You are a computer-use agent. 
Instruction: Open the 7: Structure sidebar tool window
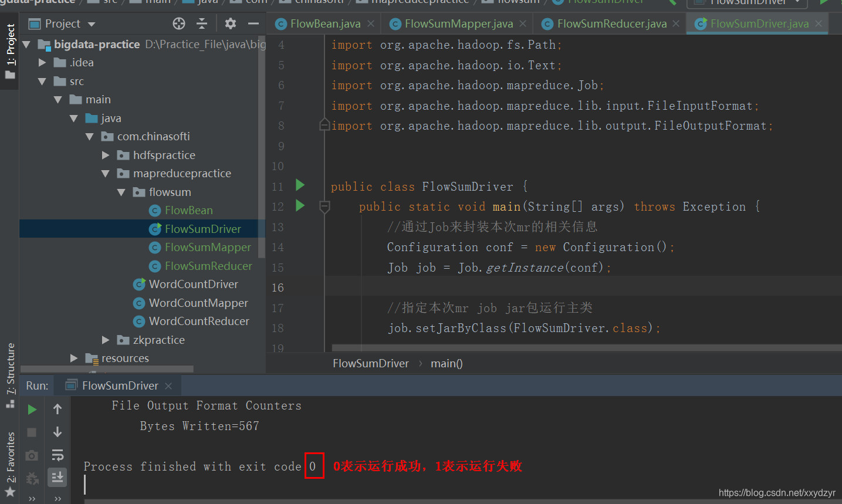(10, 376)
